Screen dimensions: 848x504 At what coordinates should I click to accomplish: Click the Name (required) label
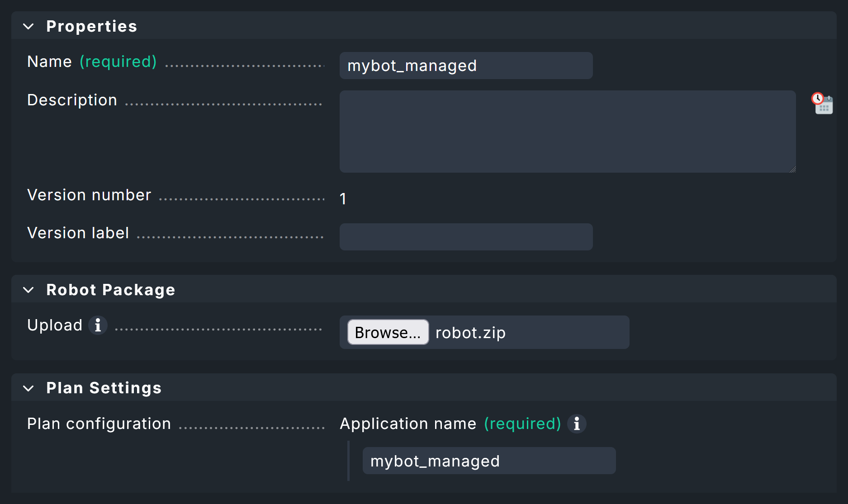[92, 62]
